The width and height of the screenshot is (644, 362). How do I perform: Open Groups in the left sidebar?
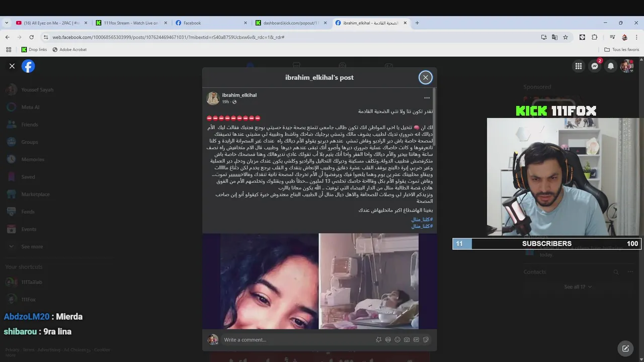click(x=29, y=142)
